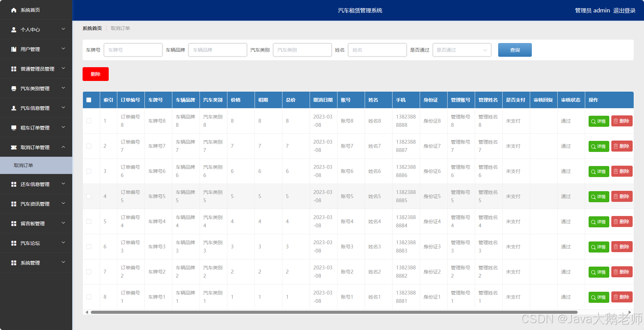This screenshot has height=330, width=644.
Task: Click the grid icon beside 汽车资讯管理
Action: tap(14, 204)
